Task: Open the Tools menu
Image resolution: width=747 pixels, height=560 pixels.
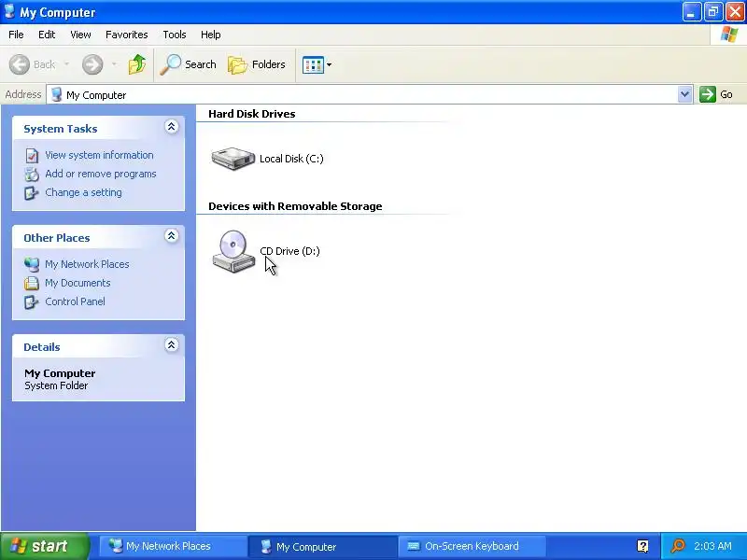Action: coord(175,35)
